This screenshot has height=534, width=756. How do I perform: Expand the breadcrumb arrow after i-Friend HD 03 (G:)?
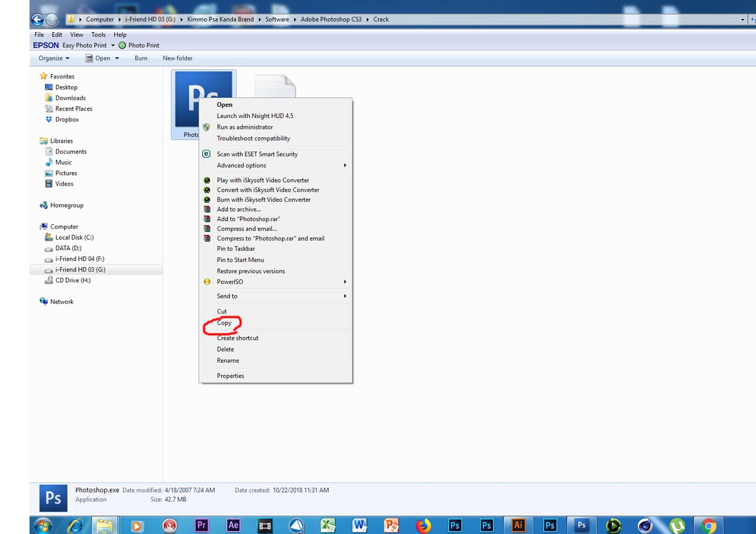coord(181,19)
